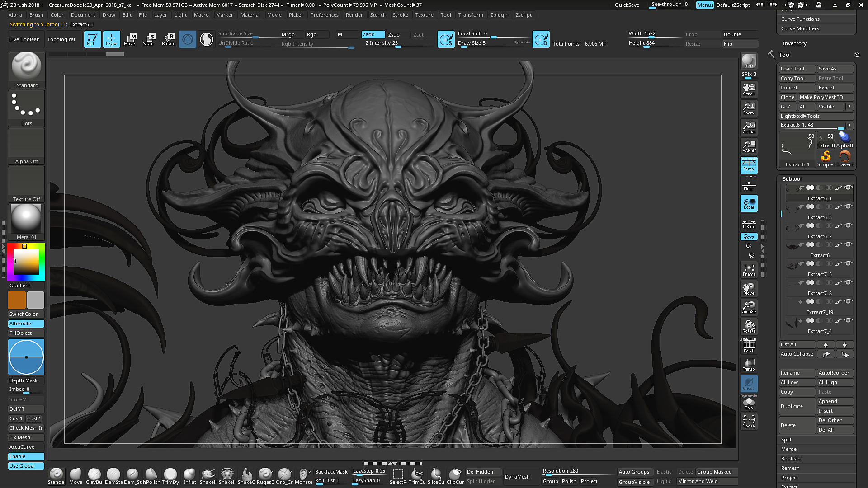This screenshot has width=868, height=488.
Task: Select the SliceCurve brush icon
Action: (436, 476)
